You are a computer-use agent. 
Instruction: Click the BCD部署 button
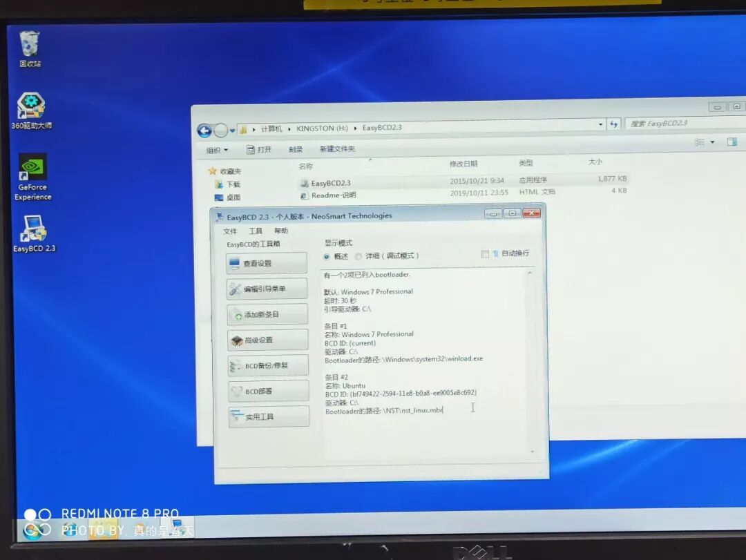click(x=268, y=391)
